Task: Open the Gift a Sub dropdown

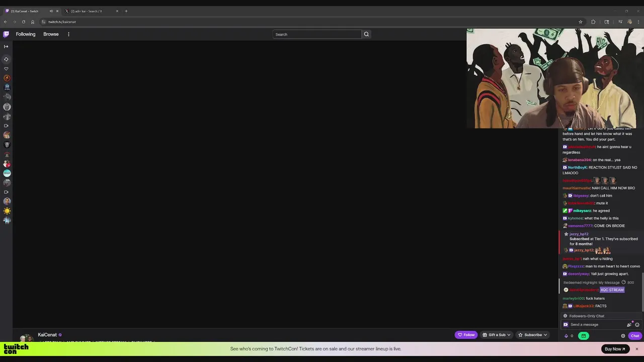Action: (x=497, y=335)
